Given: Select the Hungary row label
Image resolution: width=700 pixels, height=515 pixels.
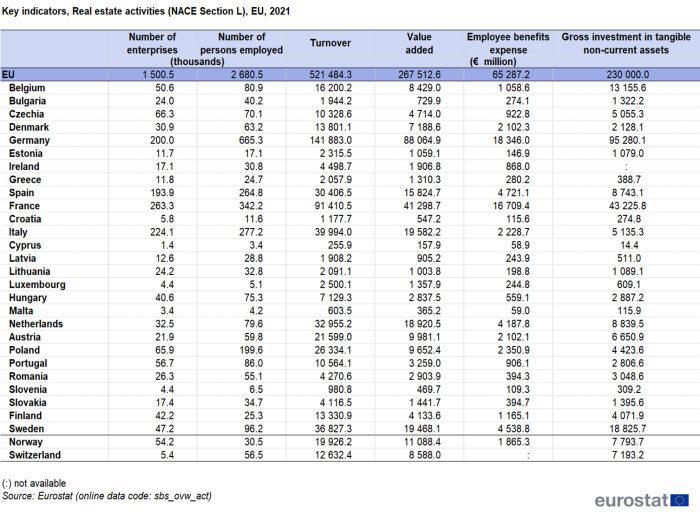Looking at the screenshot, I should tap(28, 298).
